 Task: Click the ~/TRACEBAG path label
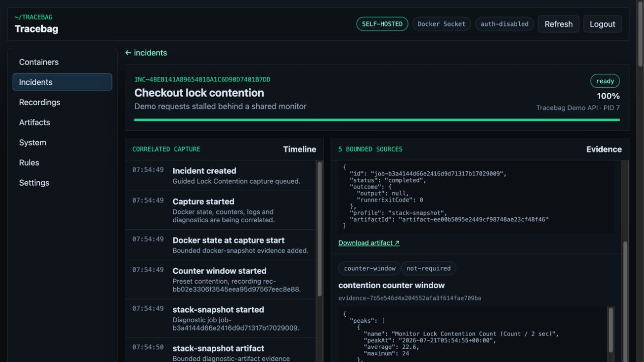33,17
